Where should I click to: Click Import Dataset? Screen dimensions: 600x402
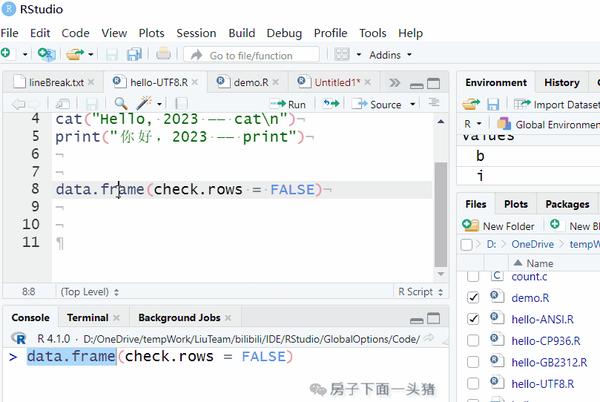tap(557, 104)
